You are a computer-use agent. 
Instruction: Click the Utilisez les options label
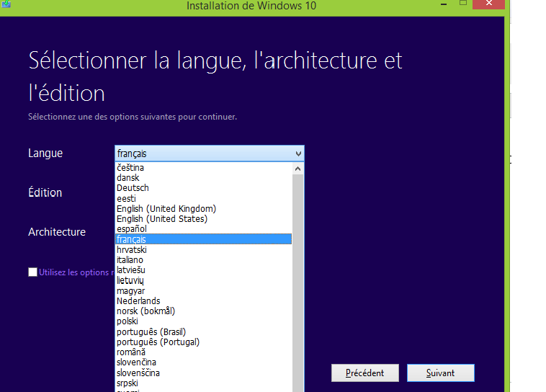click(x=76, y=272)
